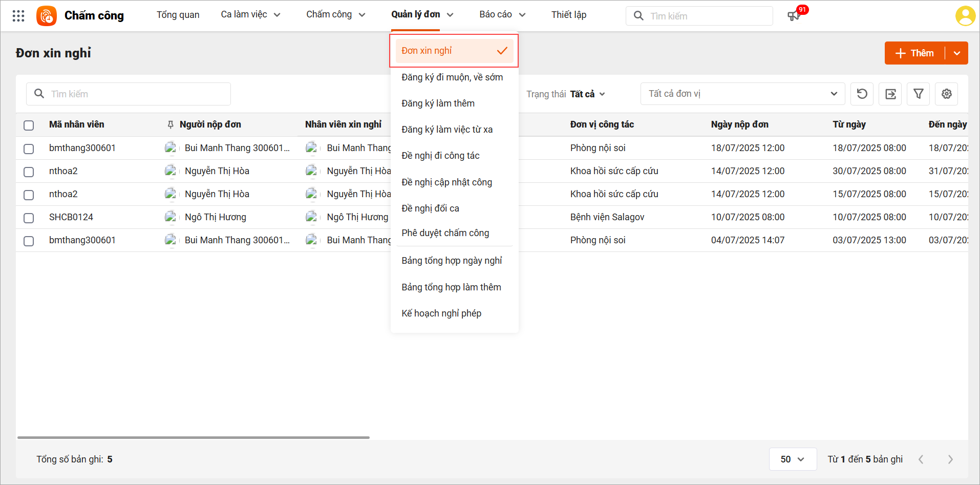
Task: Click the pin icon beside Người nộp đơn
Action: coord(171,124)
